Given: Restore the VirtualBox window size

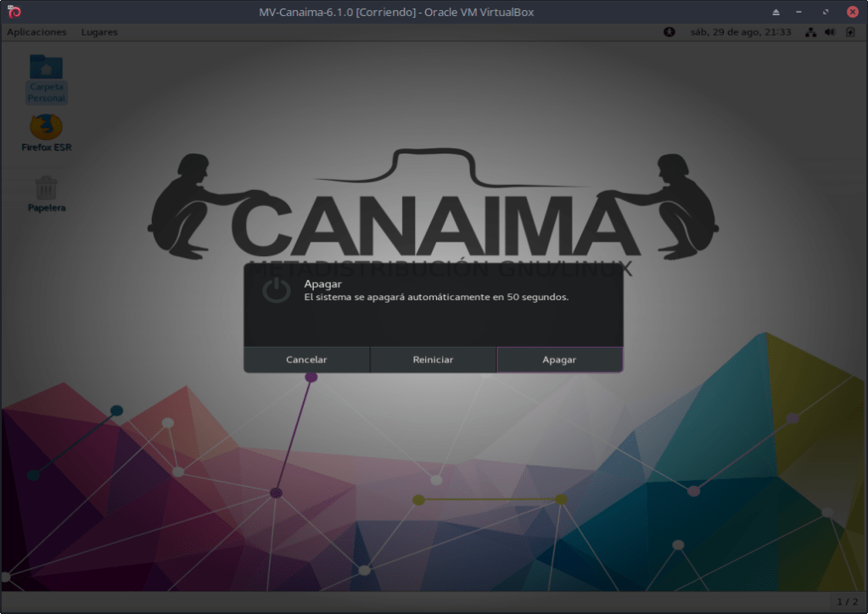Looking at the screenshot, I should tap(826, 12).
